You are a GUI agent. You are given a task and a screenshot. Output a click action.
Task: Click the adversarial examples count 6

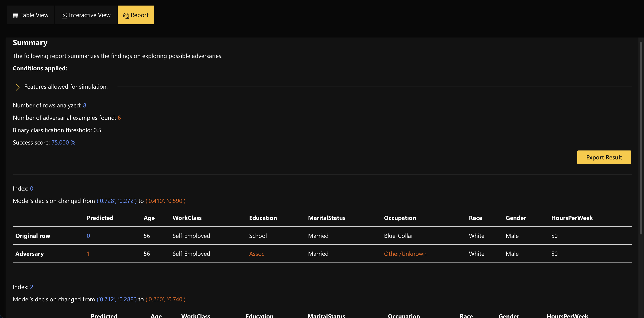click(119, 118)
